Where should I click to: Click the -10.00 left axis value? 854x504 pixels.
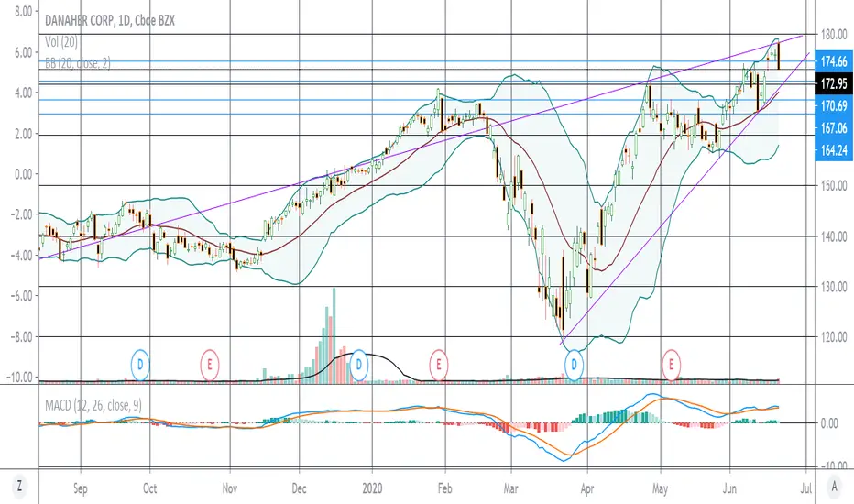(19, 378)
